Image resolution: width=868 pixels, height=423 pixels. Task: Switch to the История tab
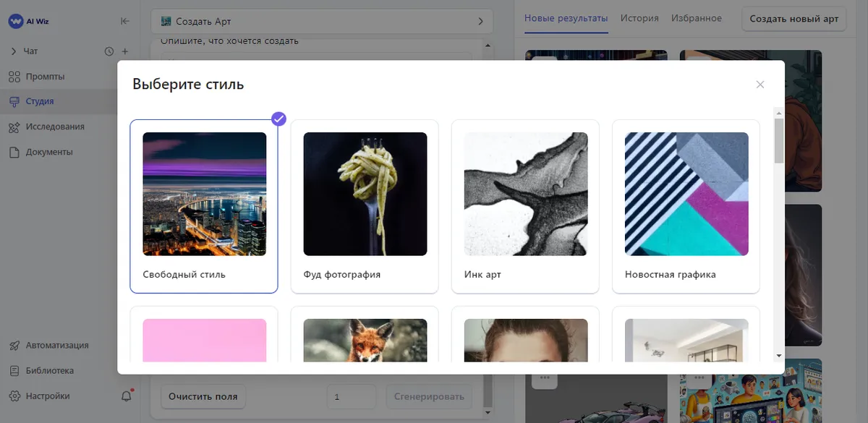tap(639, 18)
